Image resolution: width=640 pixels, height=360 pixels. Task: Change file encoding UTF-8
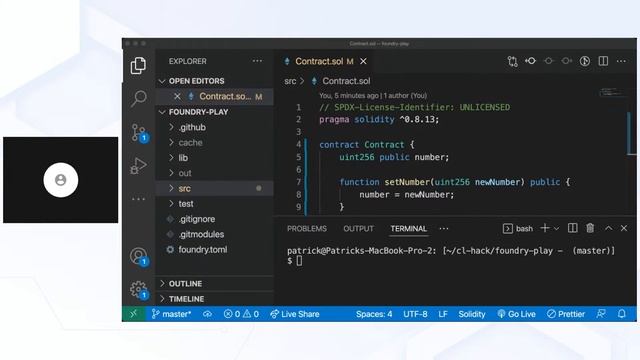click(415, 314)
